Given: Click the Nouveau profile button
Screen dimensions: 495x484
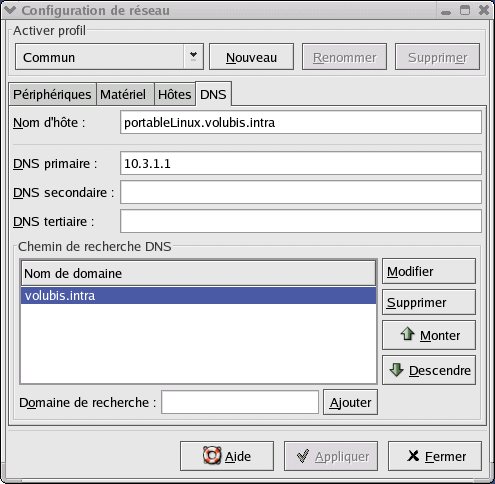Looking at the screenshot, I should click(x=251, y=56).
